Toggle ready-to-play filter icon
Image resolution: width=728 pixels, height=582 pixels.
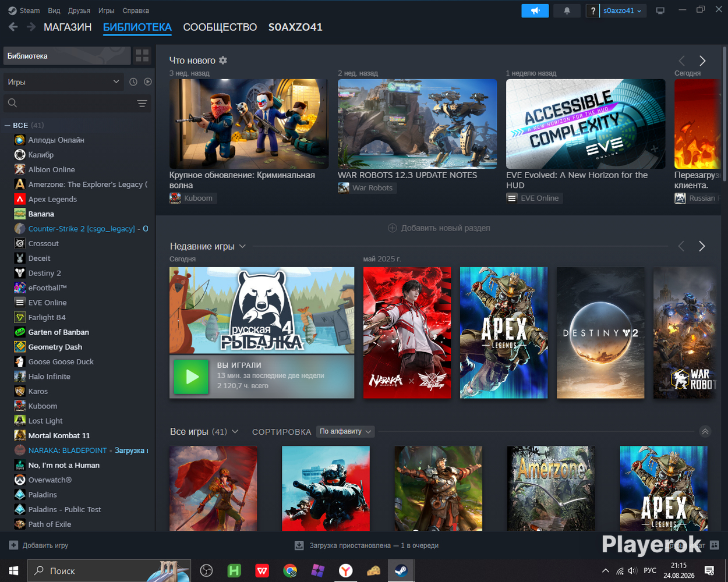coord(148,82)
